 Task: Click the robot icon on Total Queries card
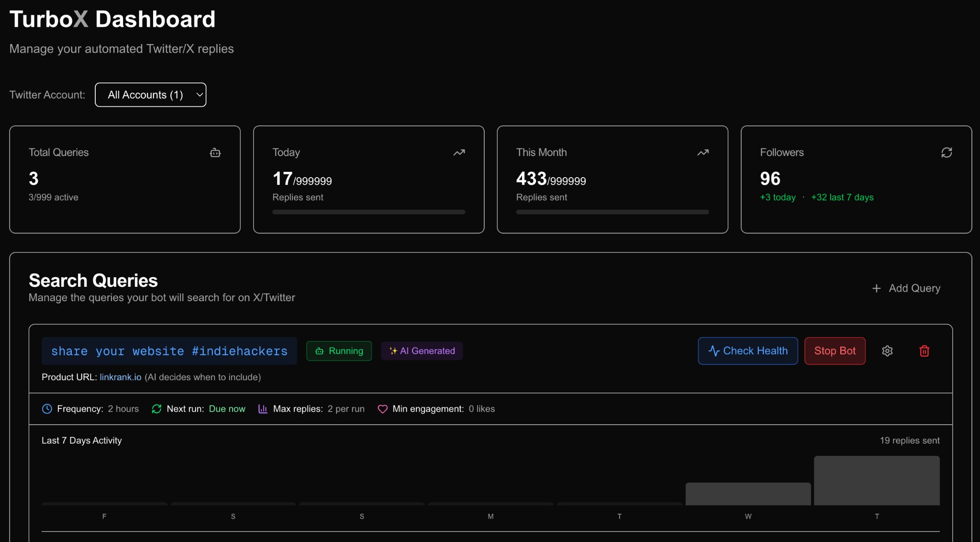pos(215,152)
